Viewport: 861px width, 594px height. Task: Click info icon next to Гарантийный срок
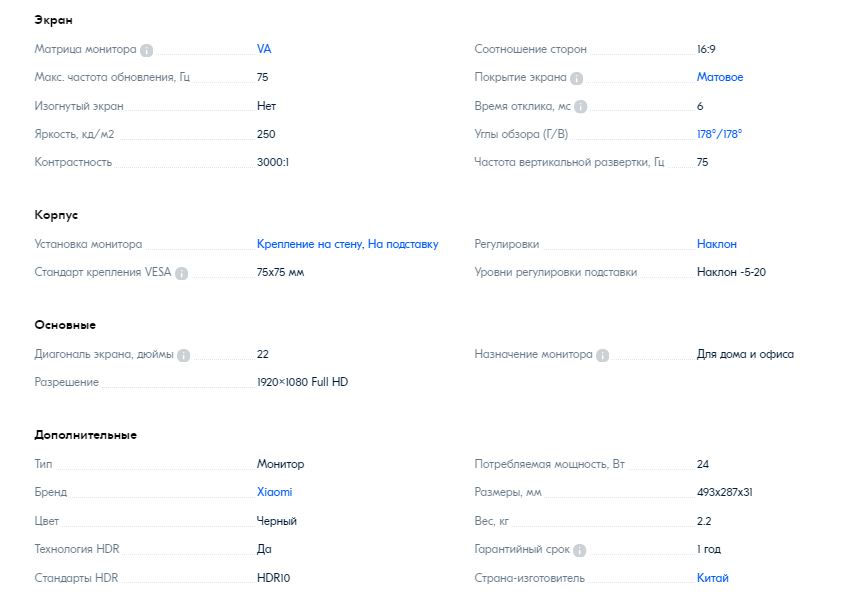click(580, 550)
